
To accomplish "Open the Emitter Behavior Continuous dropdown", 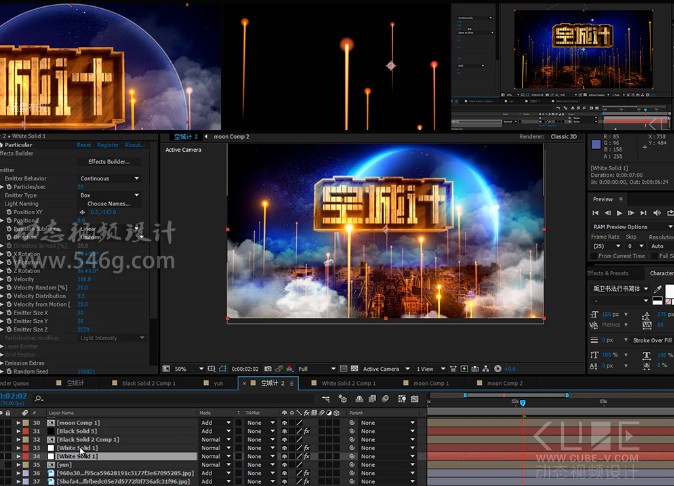I will point(110,178).
